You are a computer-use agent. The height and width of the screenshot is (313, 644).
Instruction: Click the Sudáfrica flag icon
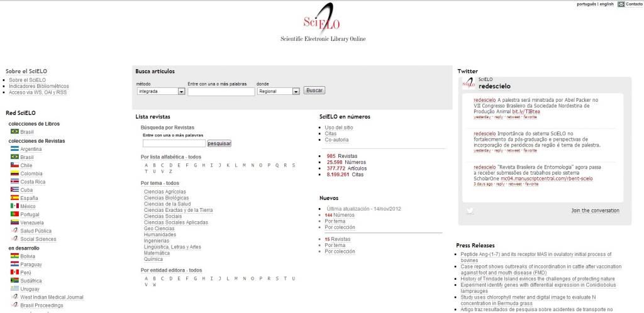pyautogui.click(x=15, y=280)
